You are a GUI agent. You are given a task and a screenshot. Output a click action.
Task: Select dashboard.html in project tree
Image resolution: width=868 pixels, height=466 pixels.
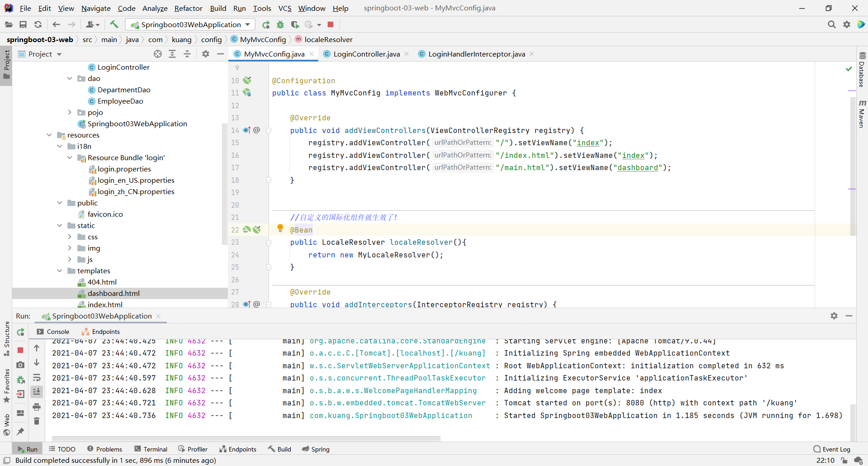(113, 293)
